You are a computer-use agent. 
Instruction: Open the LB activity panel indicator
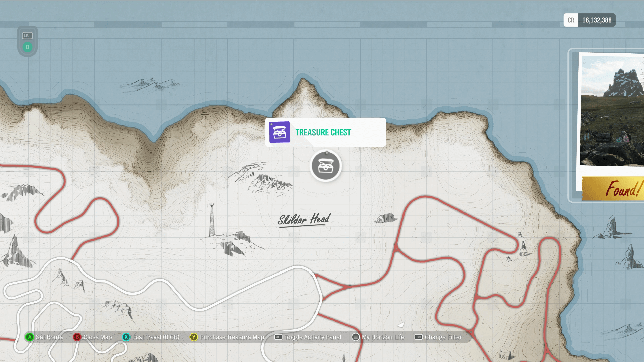pos(27,35)
